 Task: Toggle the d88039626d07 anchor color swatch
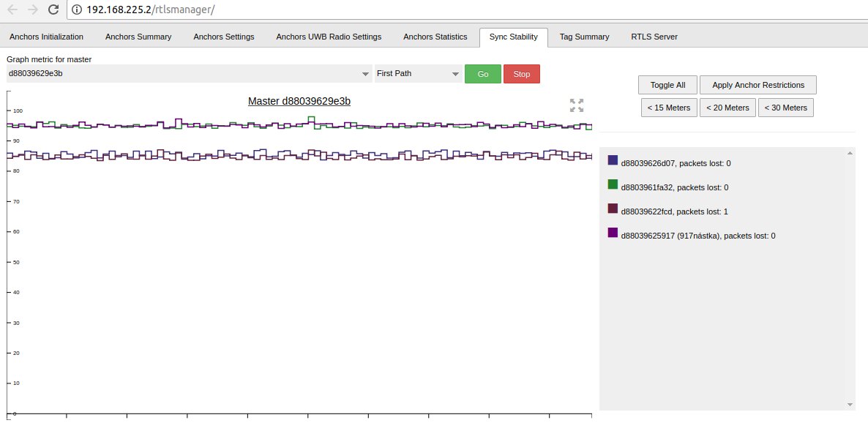pyautogui.click(x=613, y=160)
